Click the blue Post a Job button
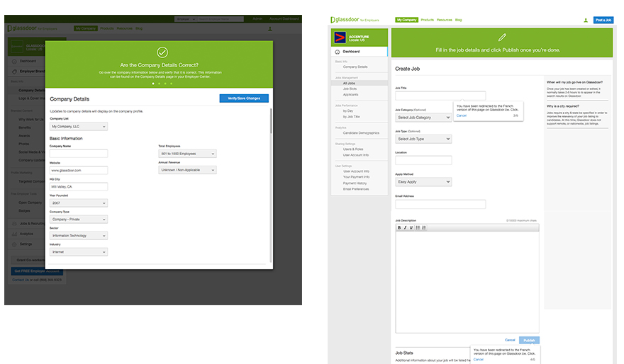624x364 pixels. click(603, 21)
